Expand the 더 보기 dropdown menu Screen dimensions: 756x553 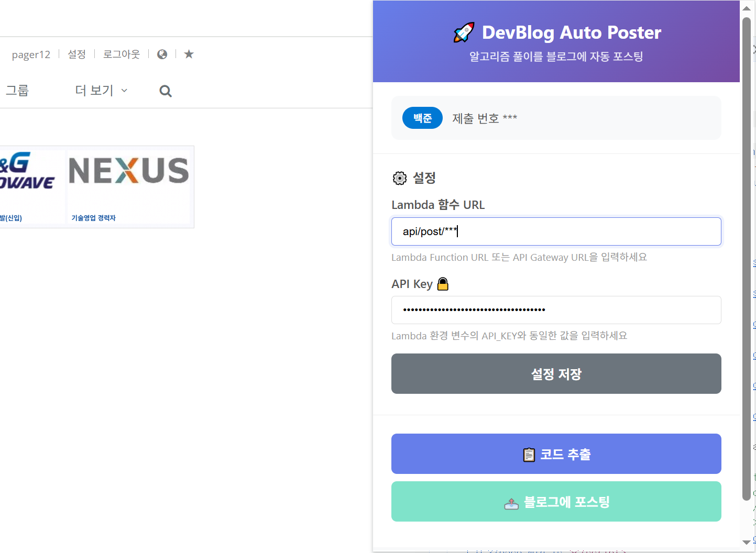pyautogui.click(x=101, y=91)
